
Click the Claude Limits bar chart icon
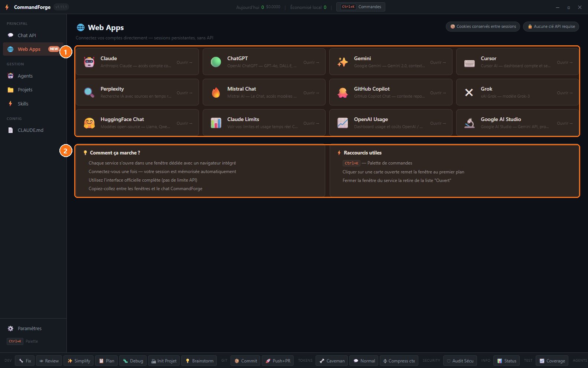pos(216,123)
